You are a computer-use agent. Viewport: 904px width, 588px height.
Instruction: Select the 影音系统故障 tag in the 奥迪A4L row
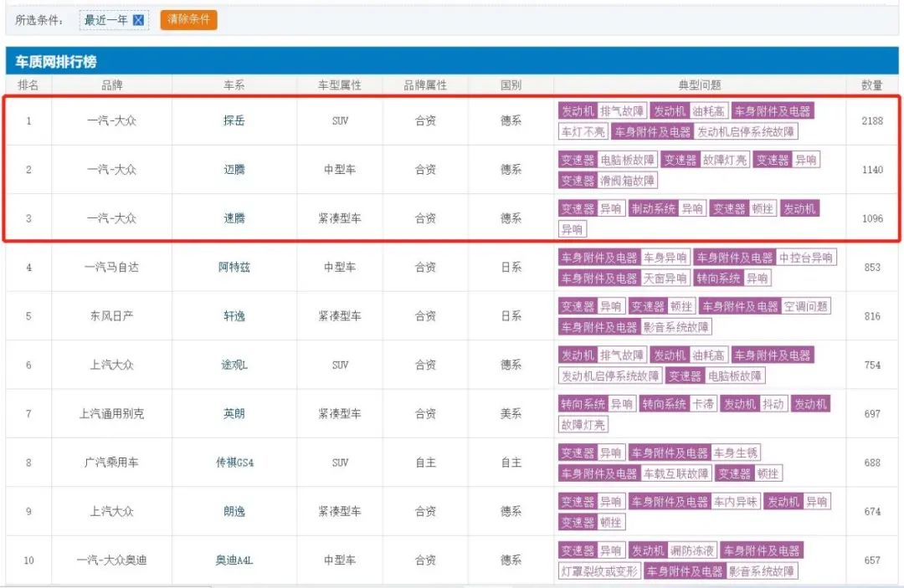761,571
